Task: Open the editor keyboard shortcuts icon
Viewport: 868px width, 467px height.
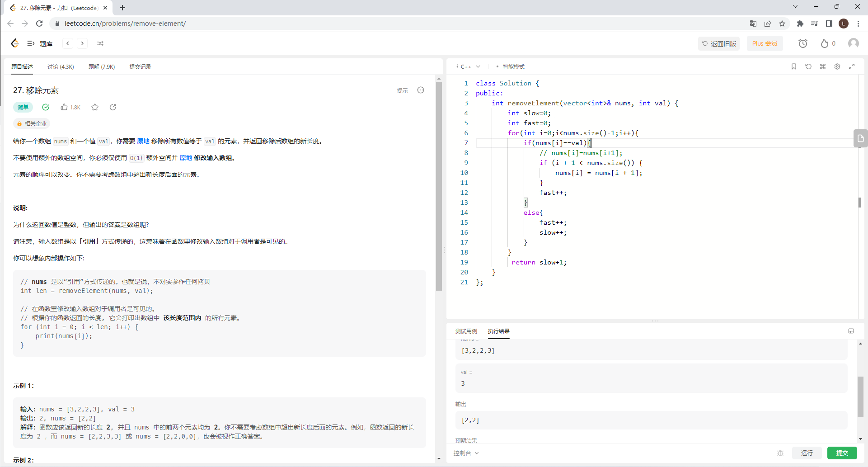Action: click(823, 66)
